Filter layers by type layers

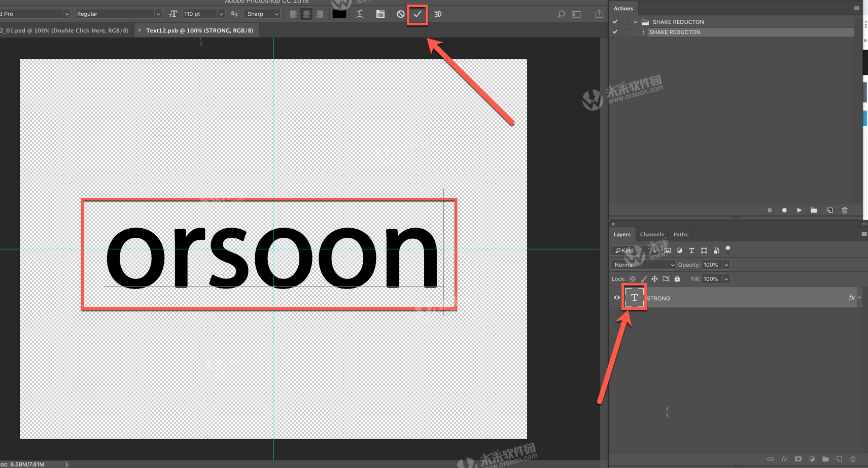tap(691, 250)
